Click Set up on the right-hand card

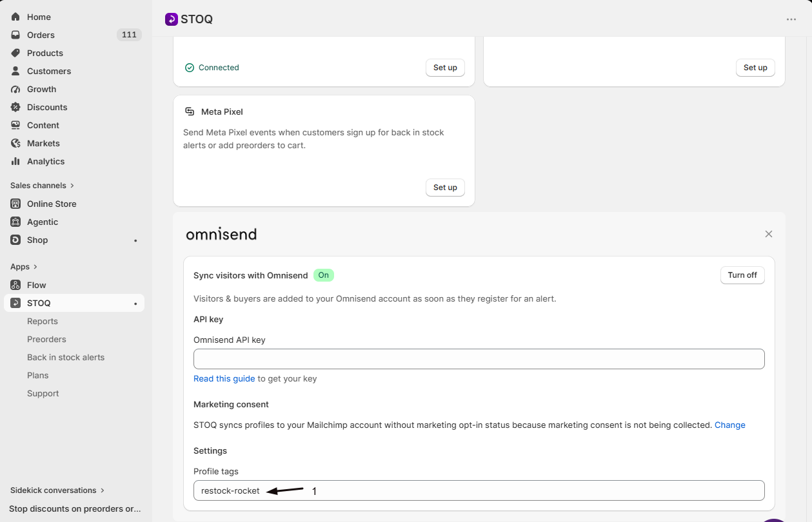click(755, 68)
